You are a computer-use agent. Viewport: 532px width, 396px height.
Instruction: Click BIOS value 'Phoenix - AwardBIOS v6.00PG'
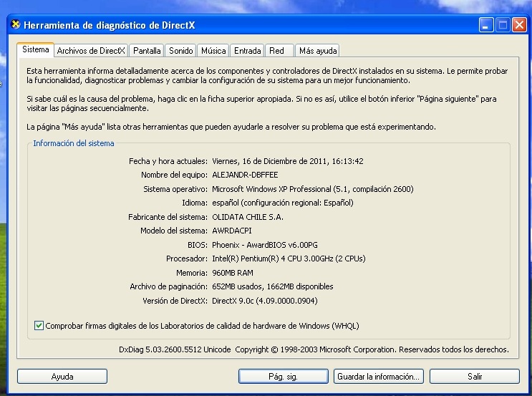point(265,245)
